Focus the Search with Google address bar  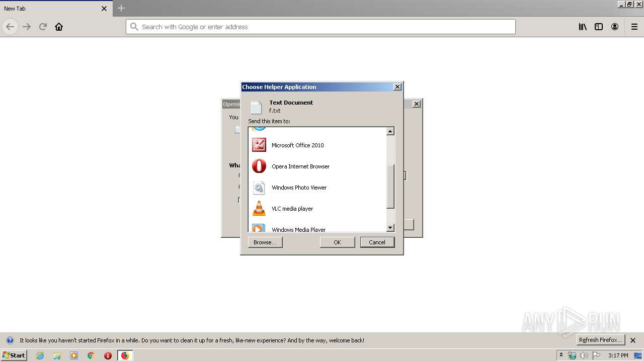point(320,27)
